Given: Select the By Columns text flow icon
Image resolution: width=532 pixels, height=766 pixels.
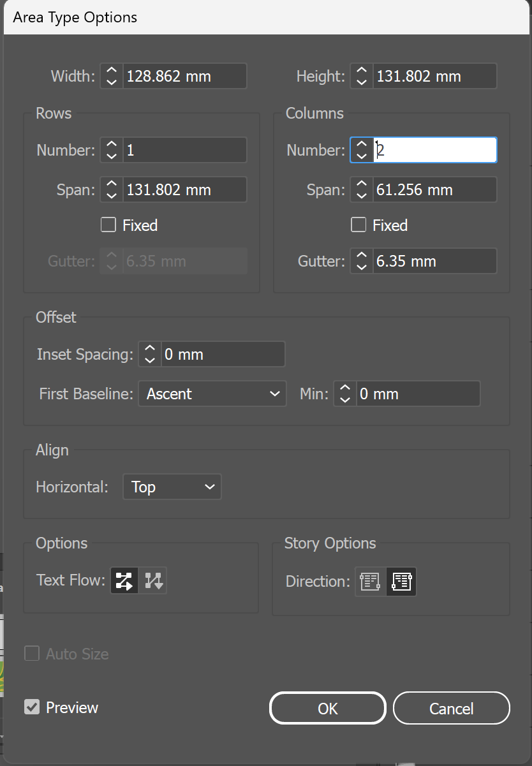Looking at the screenshot, I should [x=154, y=580].
